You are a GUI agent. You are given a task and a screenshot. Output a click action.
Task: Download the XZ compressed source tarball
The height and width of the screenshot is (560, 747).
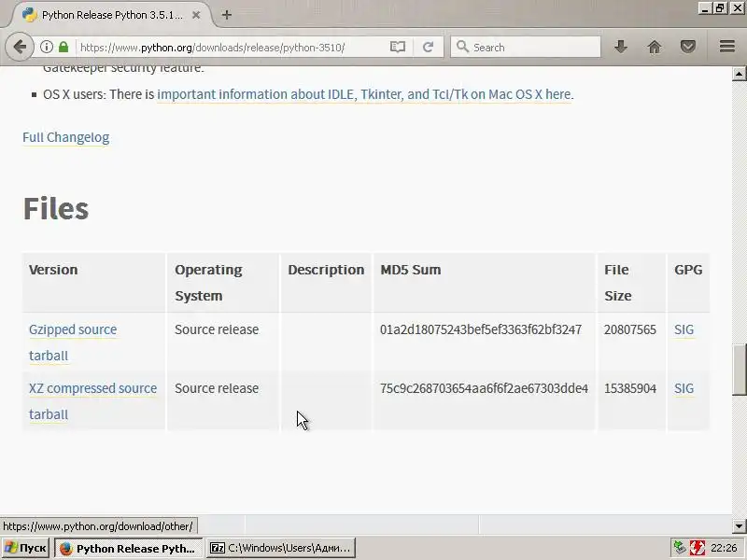pos(92,401)
